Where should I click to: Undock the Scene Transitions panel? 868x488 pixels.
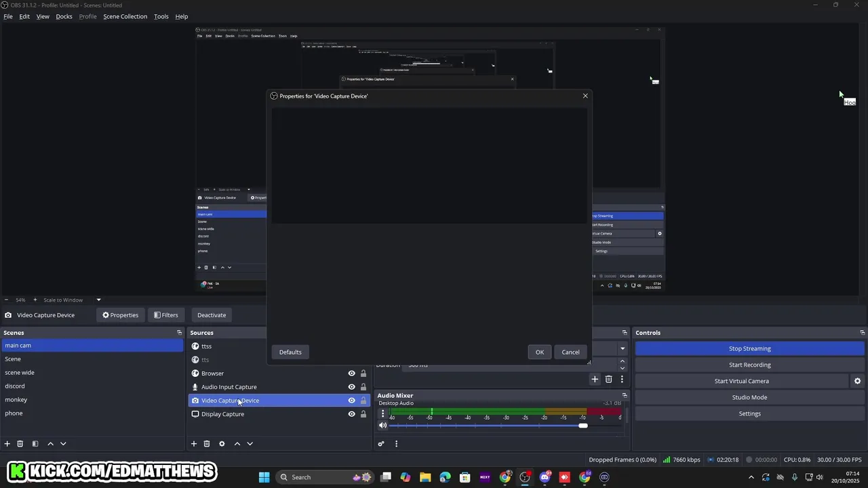point(625,333)
